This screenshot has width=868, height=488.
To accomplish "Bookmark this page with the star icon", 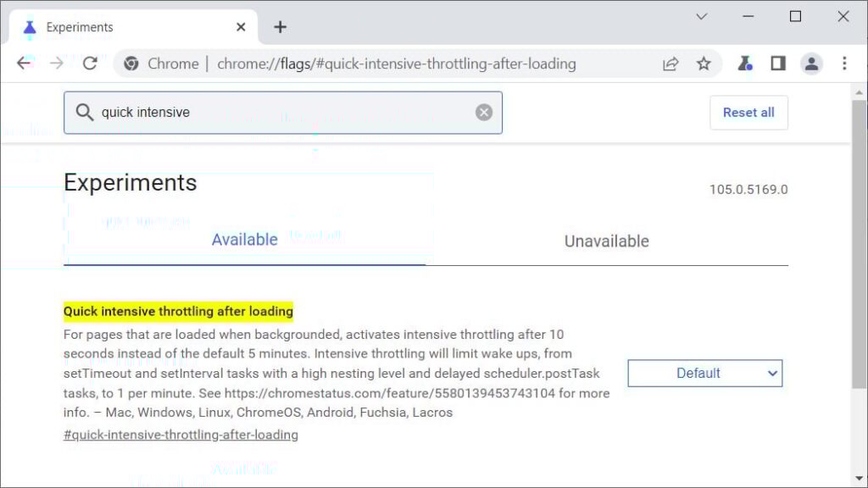I will point(704,63).
